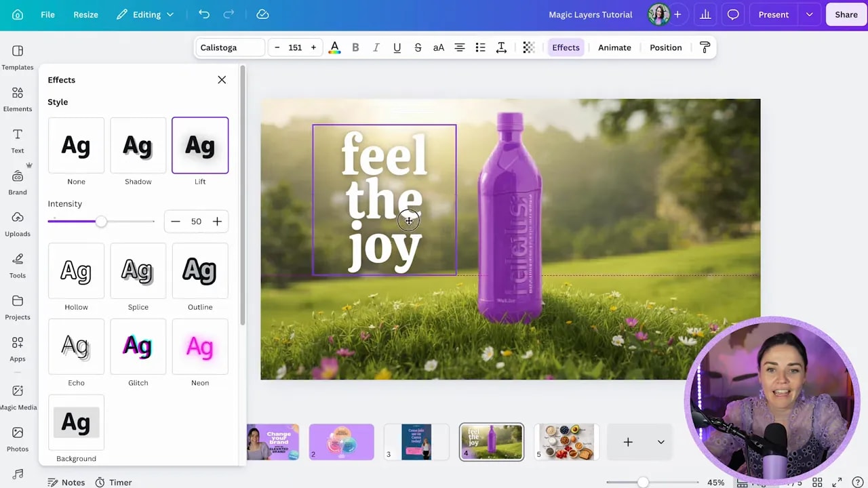This screenshot has height=488, width=868.
Task: Select the None text style
Action: point(76,145)
